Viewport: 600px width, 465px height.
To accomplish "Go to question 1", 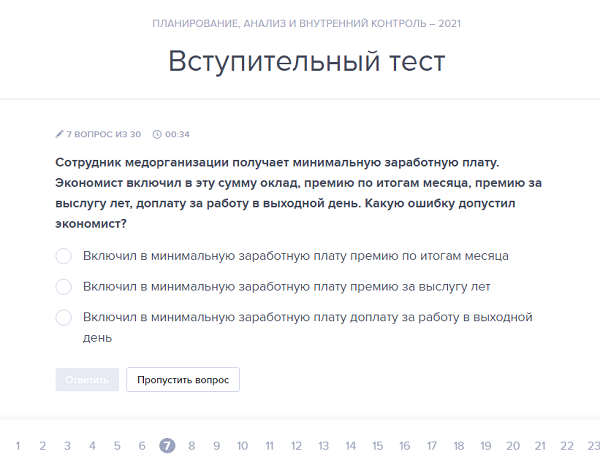I will (18, 446).
